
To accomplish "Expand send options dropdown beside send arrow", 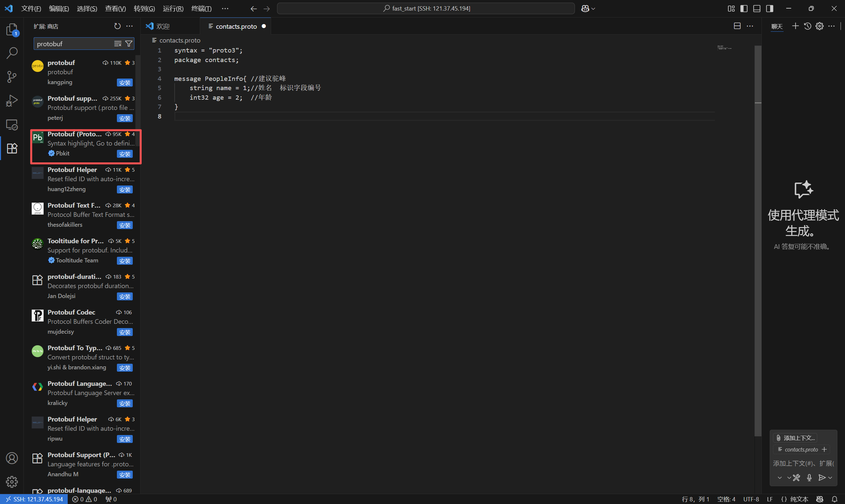I will tap(830, 478).
